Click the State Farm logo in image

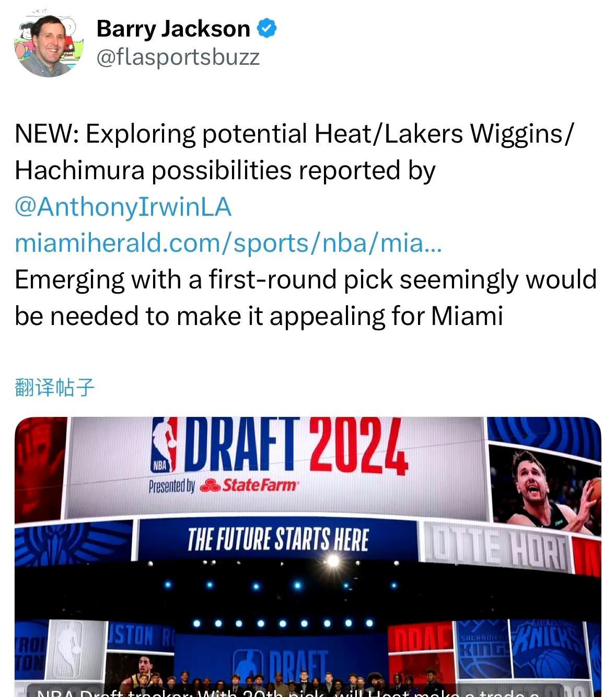(249, 485)
